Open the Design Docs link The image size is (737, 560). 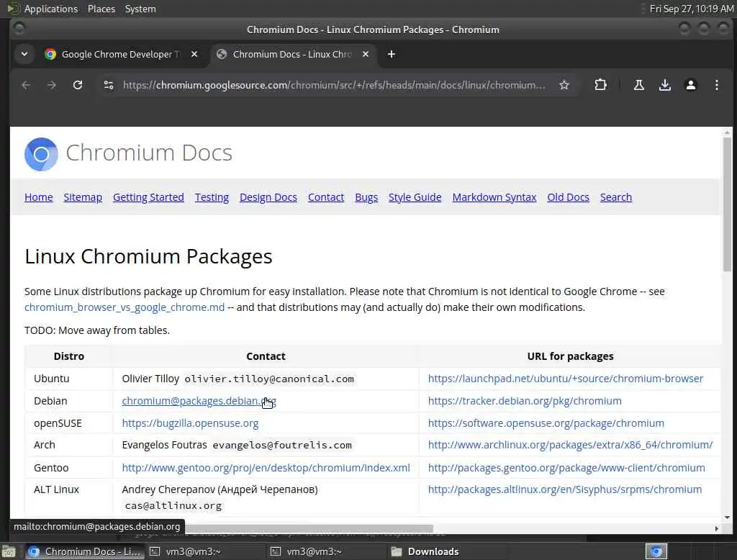click(x=268, y=197)
